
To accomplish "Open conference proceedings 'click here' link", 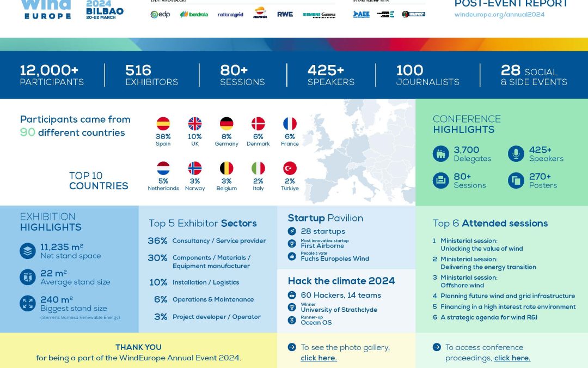I will pyautogui.click(x=512, y=358).
